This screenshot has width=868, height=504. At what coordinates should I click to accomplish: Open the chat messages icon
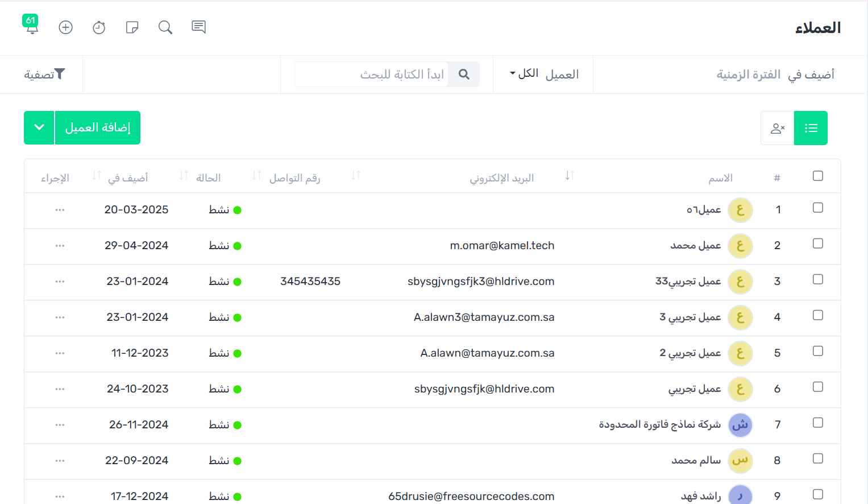tap(198, 27)
